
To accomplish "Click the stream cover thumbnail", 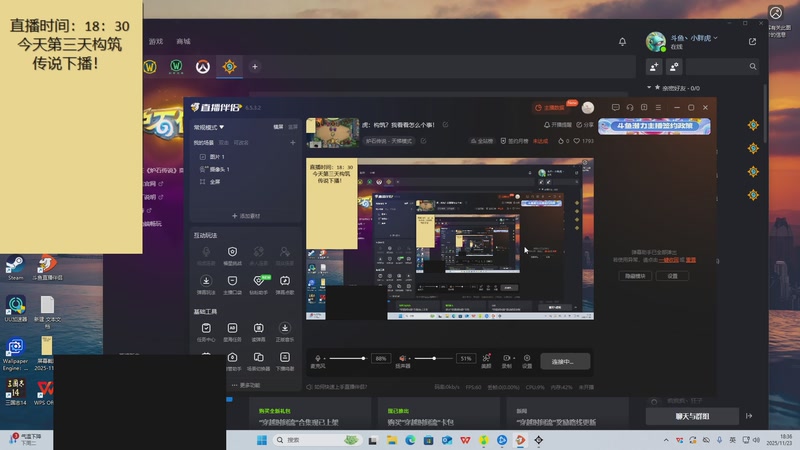I will coord(333,133).
